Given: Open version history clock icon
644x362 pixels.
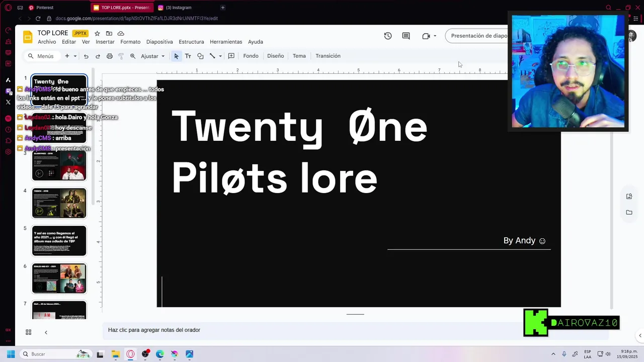Looking at the screenshot, I should [387, 36].
